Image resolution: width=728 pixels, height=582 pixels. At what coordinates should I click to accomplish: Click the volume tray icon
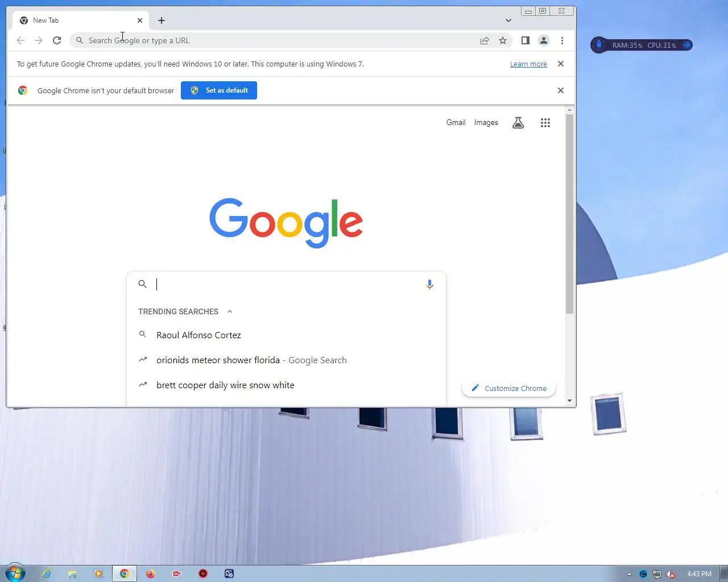(671, 574)
